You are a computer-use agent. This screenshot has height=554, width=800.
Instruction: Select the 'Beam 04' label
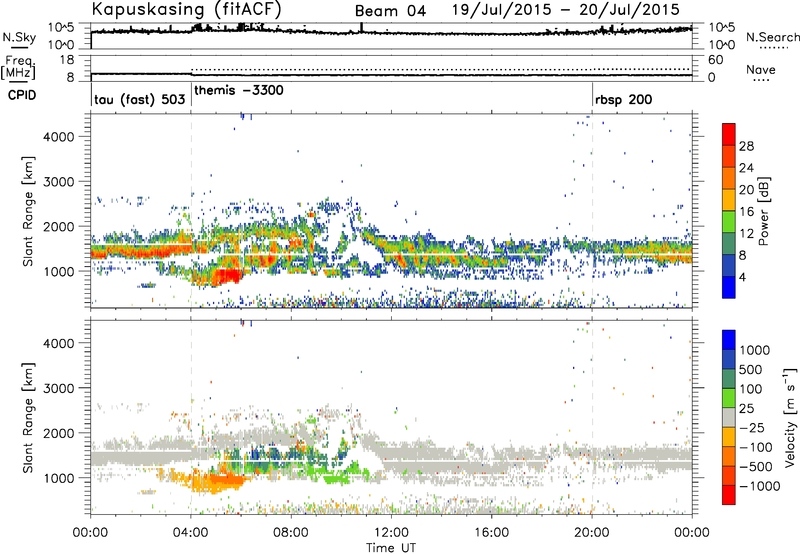[x=390, y=11]
